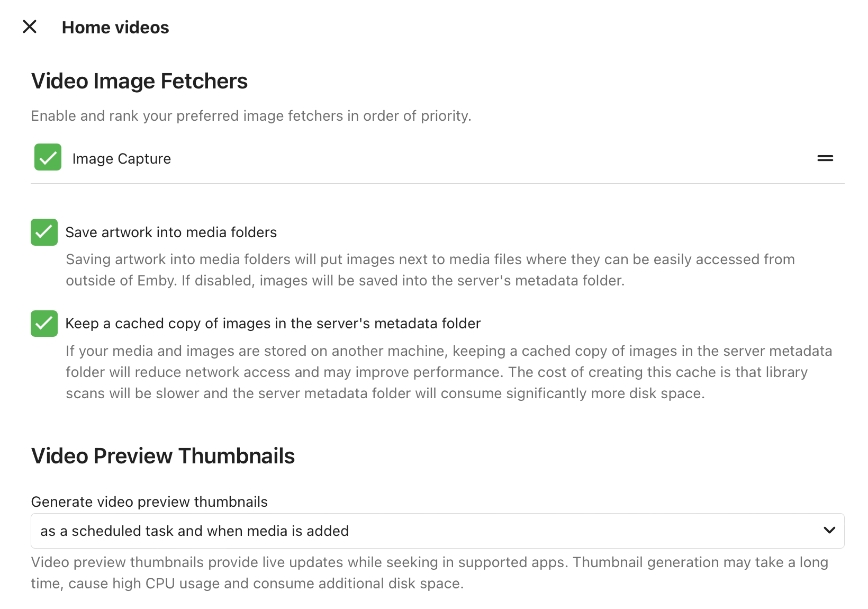Open the Generate video preview thumbnails dropdown
The height and width of the screenshot is (609, 868).
coord(423,531)
